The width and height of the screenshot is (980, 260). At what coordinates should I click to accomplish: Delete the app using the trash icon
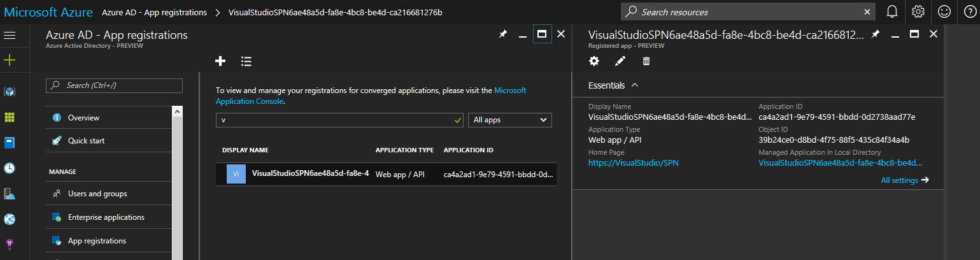pos(646,61)
